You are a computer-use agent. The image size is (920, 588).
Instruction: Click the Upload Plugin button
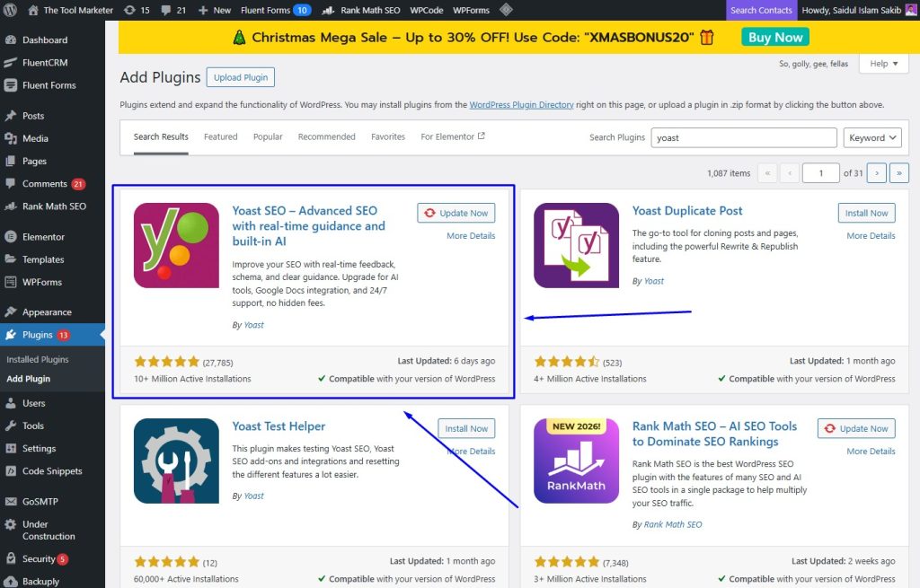point(241,77)
